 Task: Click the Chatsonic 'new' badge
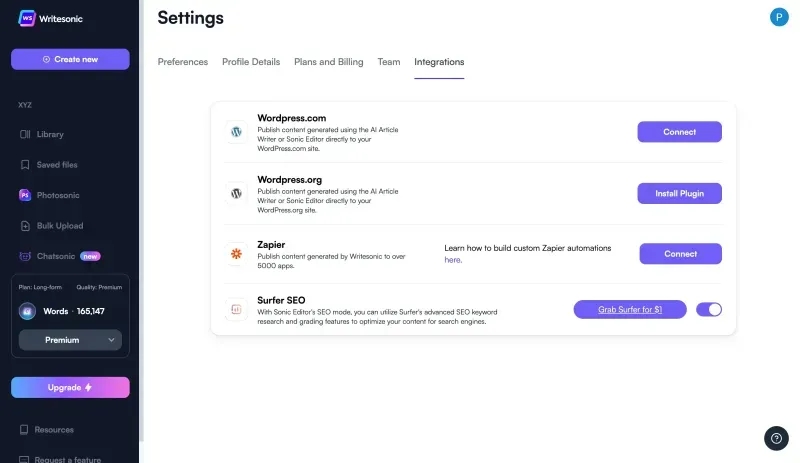(x=90, y=256)
